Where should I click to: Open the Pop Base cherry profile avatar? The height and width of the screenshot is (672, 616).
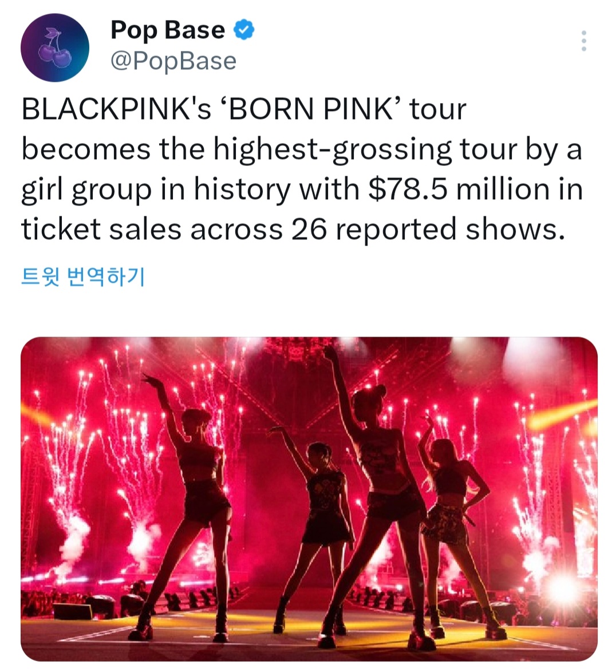point(55,48)
